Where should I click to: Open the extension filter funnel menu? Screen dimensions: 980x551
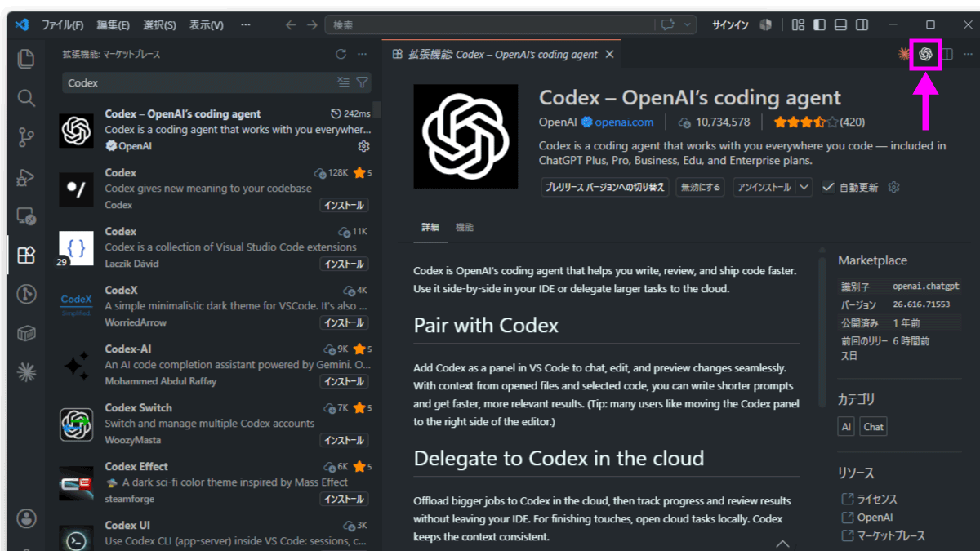click(x=363, y=82)
